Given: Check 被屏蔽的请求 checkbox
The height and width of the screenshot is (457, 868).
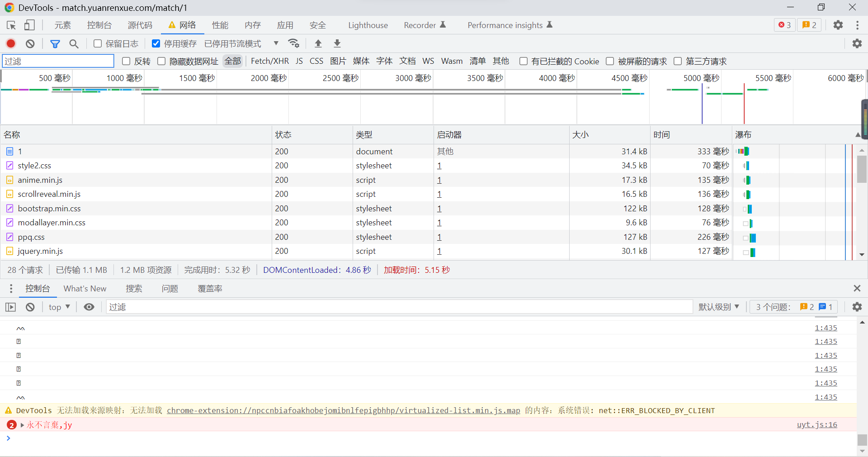Looking at the screenshot, I should point(610,61).
